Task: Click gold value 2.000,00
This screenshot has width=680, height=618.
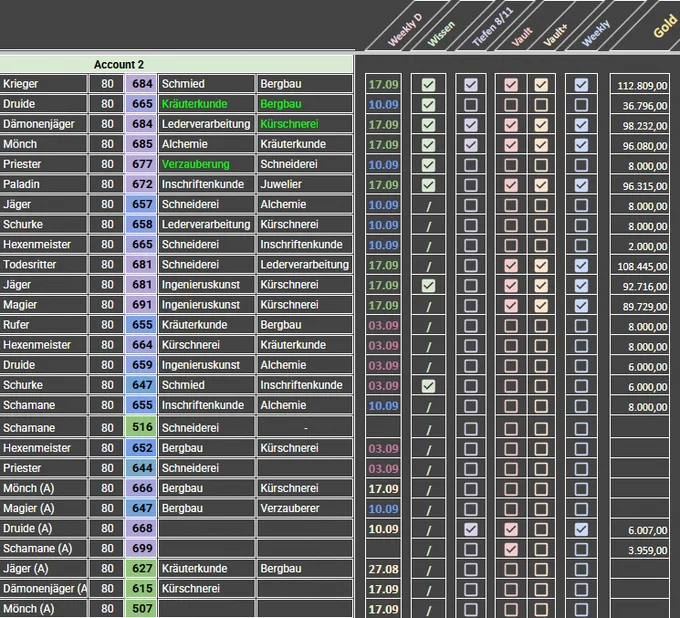Action: tap(640, 246)
